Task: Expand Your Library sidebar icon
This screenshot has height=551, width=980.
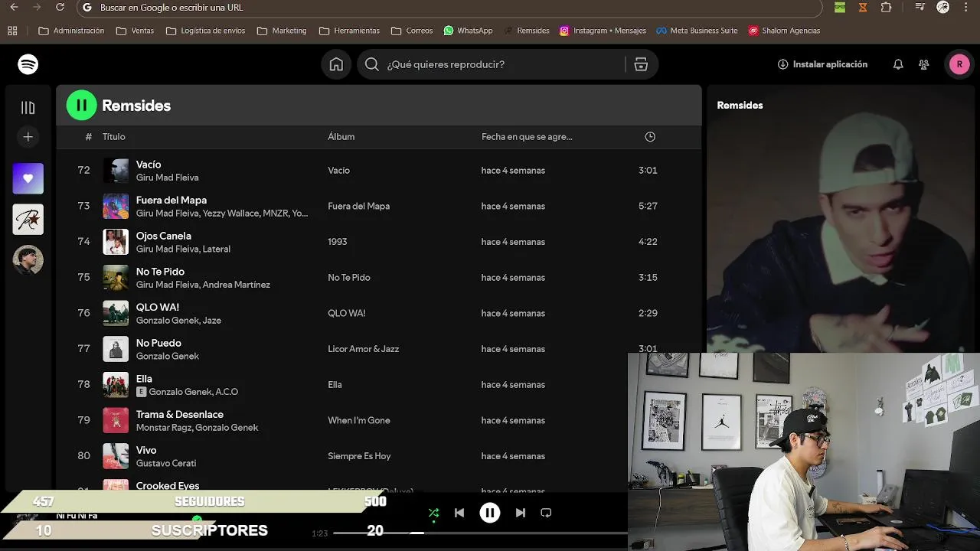Action: [x=28, y=108]
